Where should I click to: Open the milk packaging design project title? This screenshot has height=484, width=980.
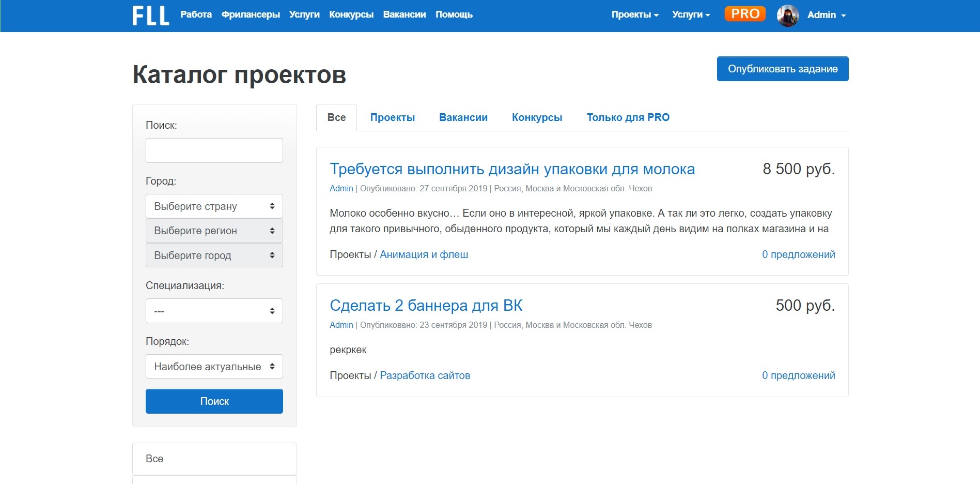click(x=512, y=169)
